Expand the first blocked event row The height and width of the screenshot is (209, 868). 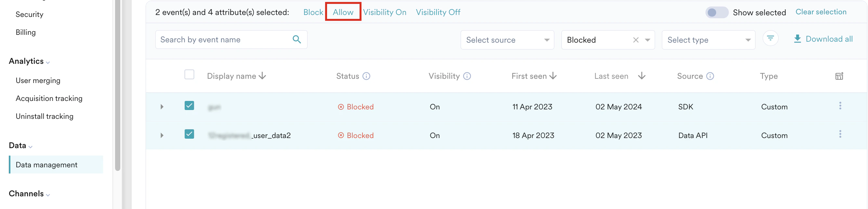[162, 106]
